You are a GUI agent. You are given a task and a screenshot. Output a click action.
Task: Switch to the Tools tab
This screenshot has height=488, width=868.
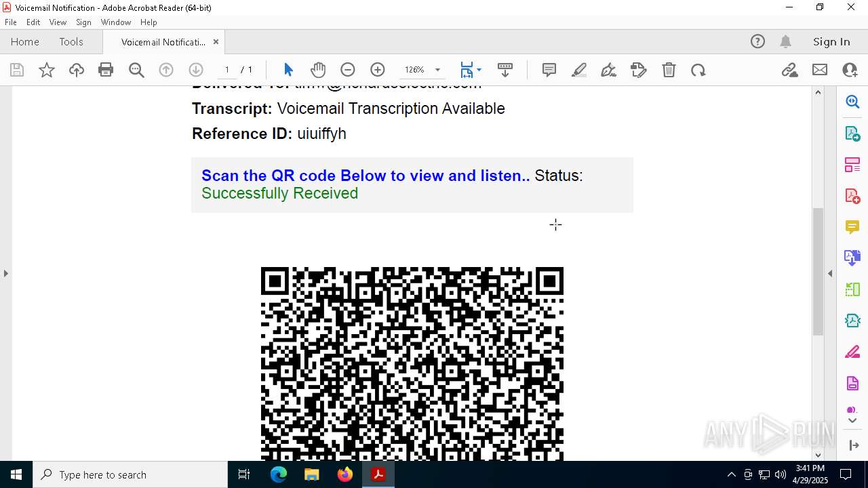pos(71,42)
